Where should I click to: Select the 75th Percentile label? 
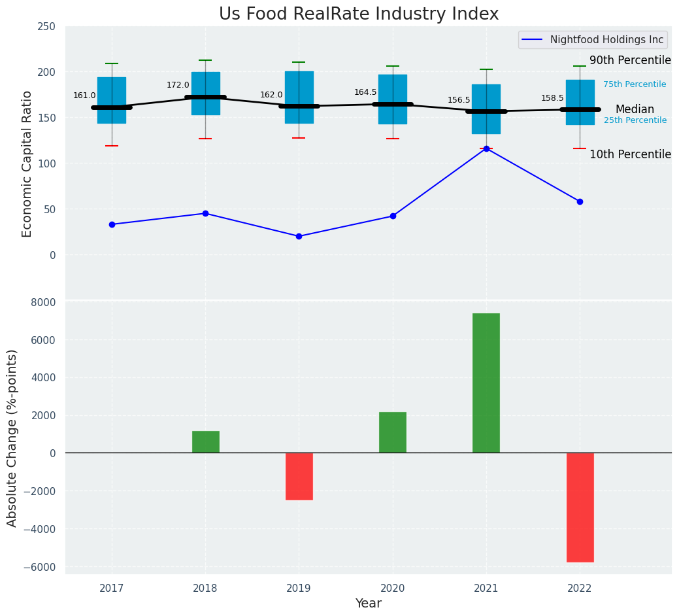[635, 84]
